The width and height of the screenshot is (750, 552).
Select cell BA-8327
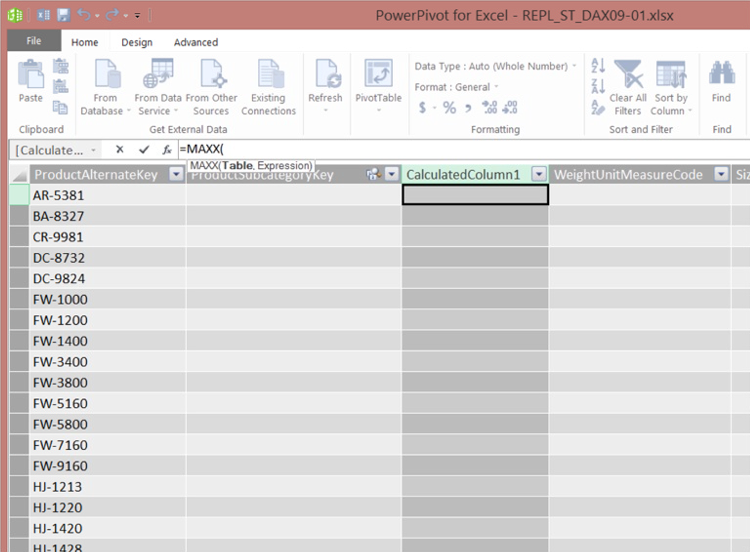tap(108, 216)
